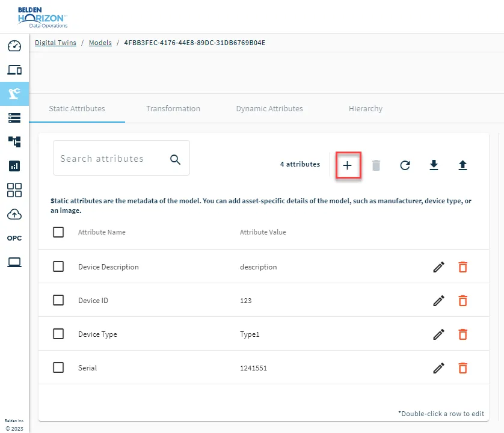Click the Attribute Value column header

click(263, 232)
